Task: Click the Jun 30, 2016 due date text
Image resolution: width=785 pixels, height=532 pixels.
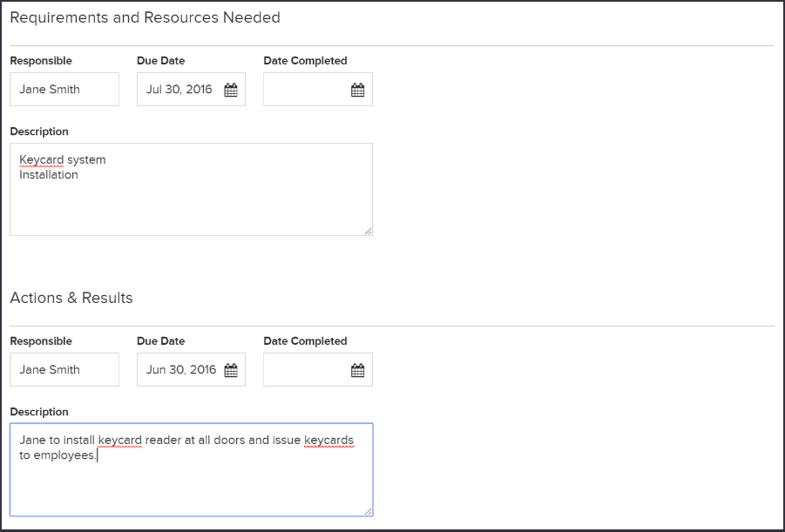Action: click(x=181, y=370)
